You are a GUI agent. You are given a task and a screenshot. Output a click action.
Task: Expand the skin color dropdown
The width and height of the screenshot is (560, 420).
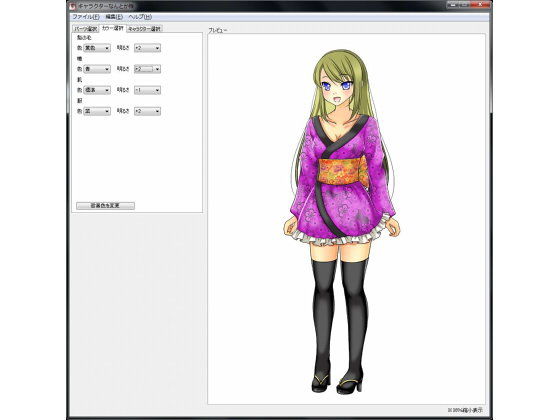tap(97, 90)
